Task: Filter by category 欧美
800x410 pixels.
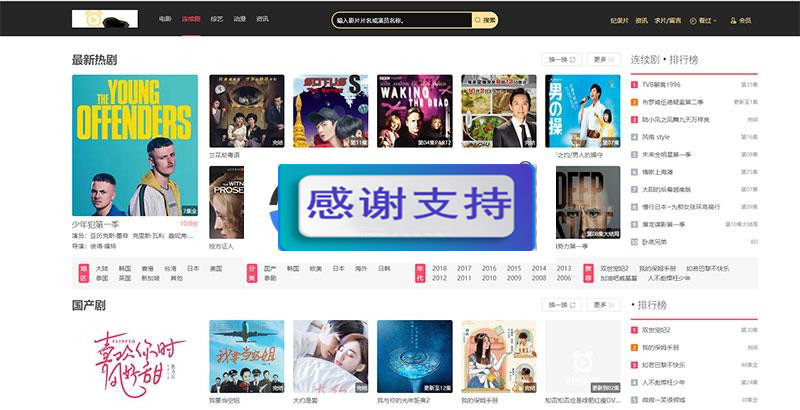Action: pos(316,268)
